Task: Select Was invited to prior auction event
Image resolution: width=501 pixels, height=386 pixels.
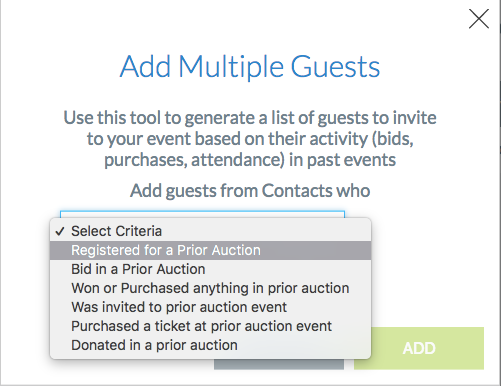Action: coord(210,307)
